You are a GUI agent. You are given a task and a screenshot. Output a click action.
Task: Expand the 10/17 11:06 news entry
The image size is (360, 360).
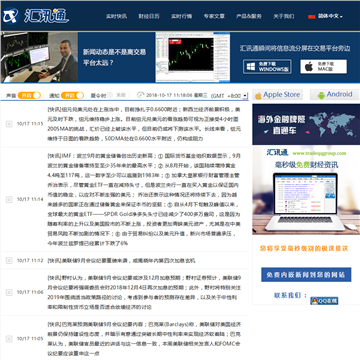pos(9,292)
